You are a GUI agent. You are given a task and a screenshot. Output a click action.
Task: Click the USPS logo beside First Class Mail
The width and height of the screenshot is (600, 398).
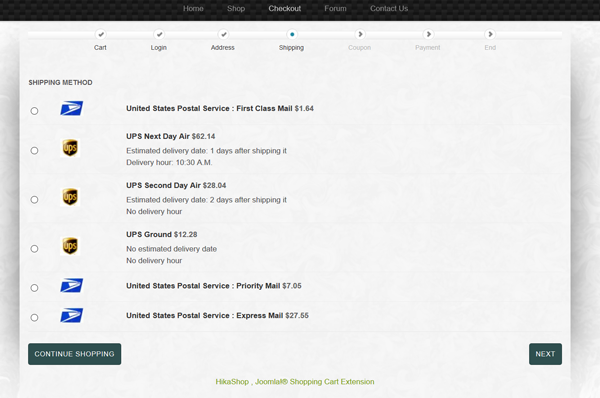click(x=72, y=108)
